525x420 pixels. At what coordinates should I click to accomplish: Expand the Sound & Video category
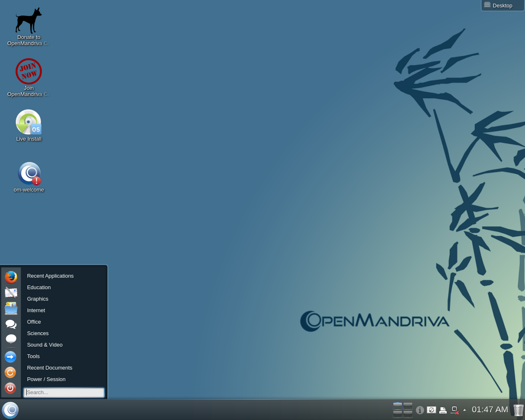click(x=45, y=345)
